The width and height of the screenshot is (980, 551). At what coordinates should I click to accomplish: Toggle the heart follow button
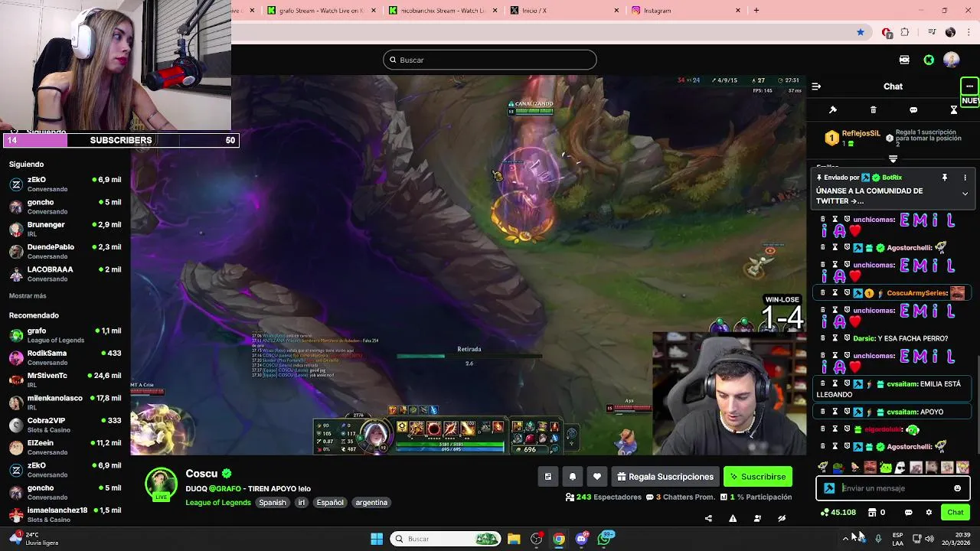tap(597, 477)
